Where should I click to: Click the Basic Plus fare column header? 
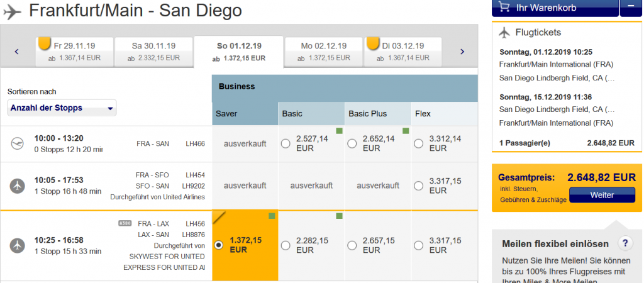[378, 113]
